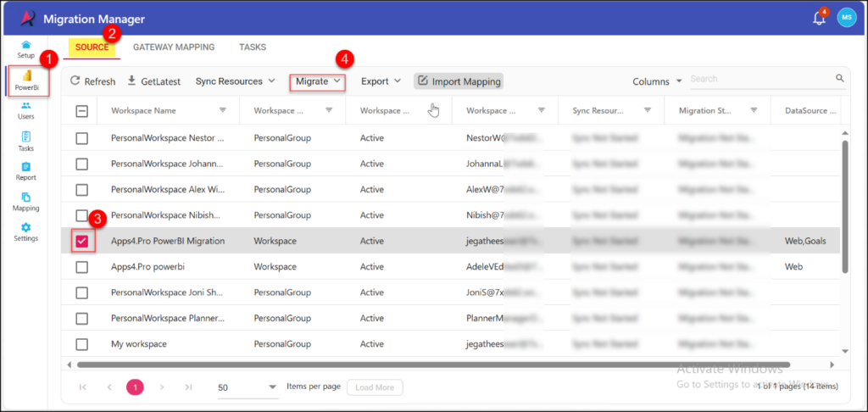Screen dimensions: 868x412
Task: Toggle the header select-all checkbox
Action: (81, 111)
